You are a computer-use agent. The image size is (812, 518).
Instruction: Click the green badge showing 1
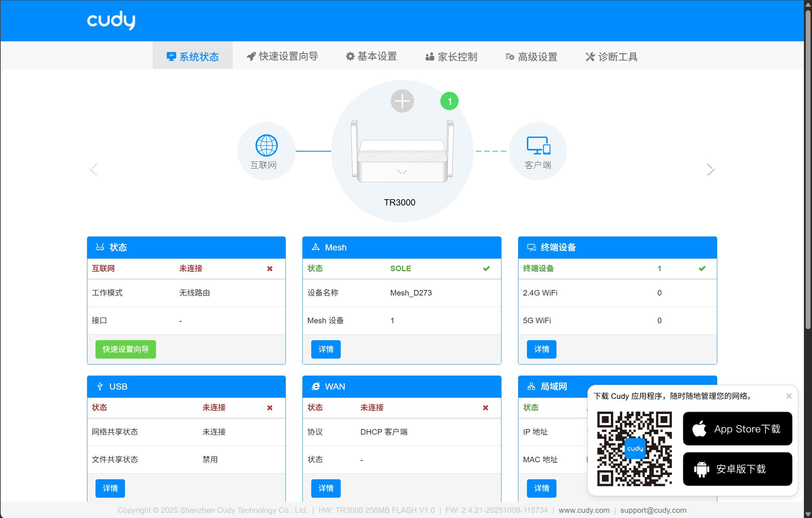coord(449,101)
